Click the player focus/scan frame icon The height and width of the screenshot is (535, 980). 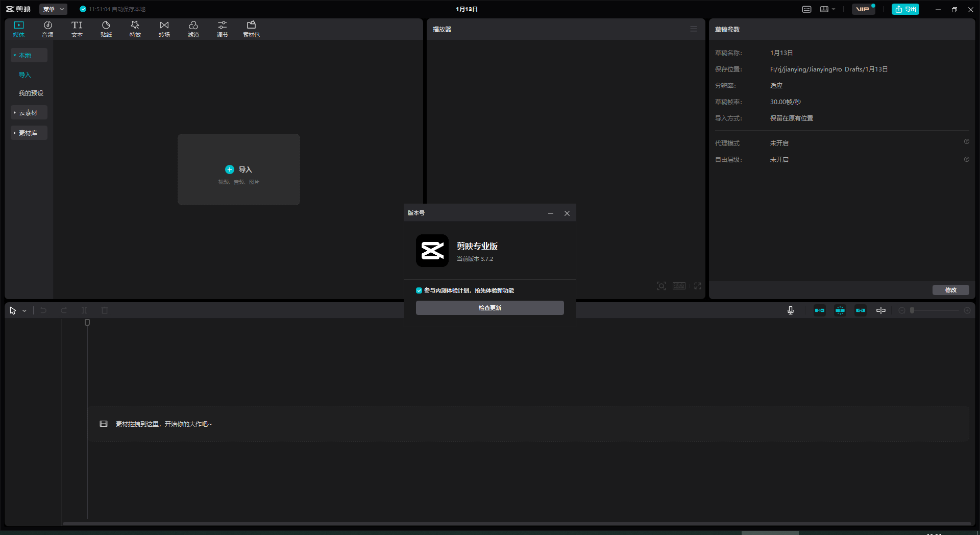coord(661,286)
